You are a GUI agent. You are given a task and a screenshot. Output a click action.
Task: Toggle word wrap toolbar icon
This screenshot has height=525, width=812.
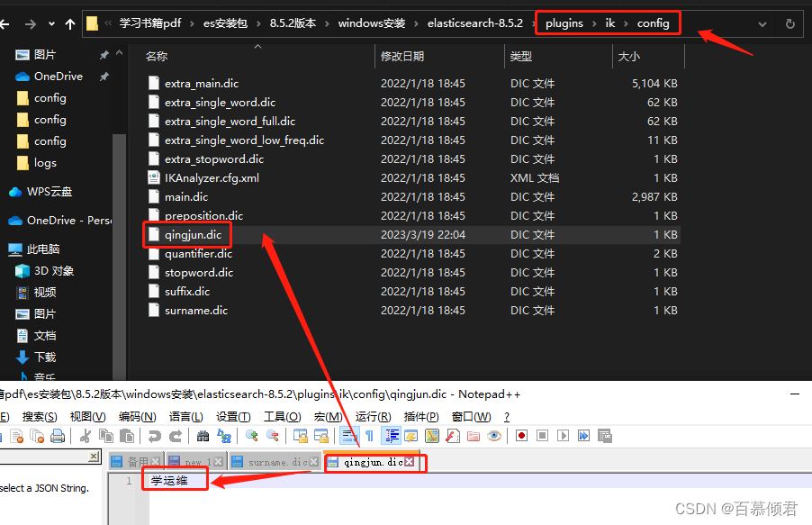[x=349, y=437]
